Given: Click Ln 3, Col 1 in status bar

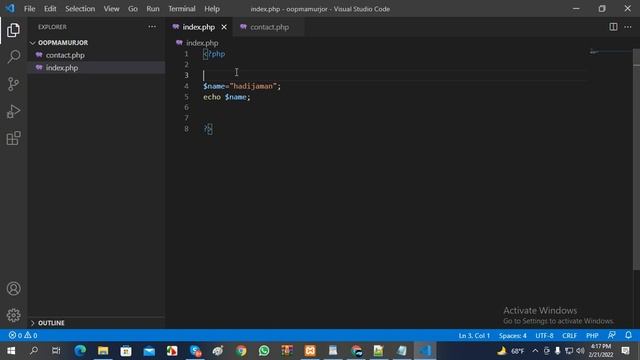Looking at the screenshot, I should click(474, 336).
